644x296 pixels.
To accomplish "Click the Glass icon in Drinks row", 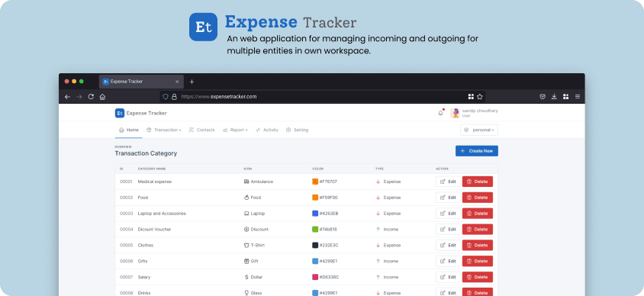I will pos(246,293).
